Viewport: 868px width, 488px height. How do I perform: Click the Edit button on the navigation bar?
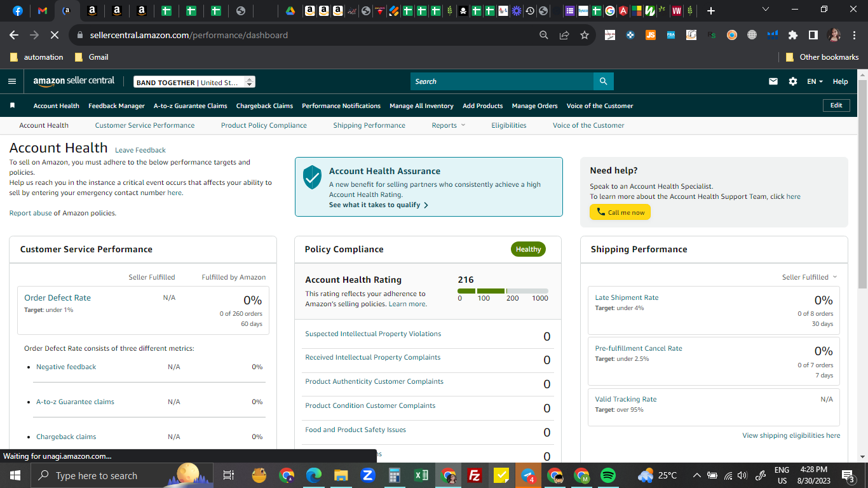click(836, 105)
